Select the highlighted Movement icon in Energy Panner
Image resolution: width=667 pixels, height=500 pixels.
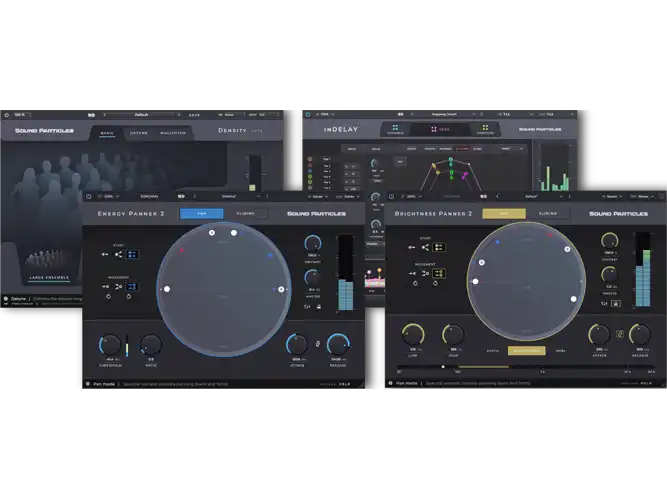tap(132, 286)
